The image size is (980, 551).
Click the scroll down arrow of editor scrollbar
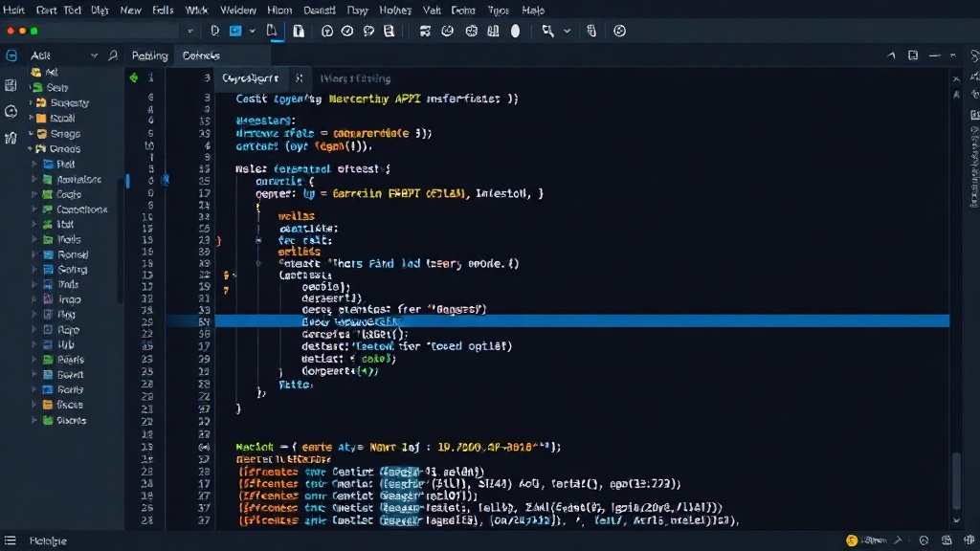click(956, 520)
